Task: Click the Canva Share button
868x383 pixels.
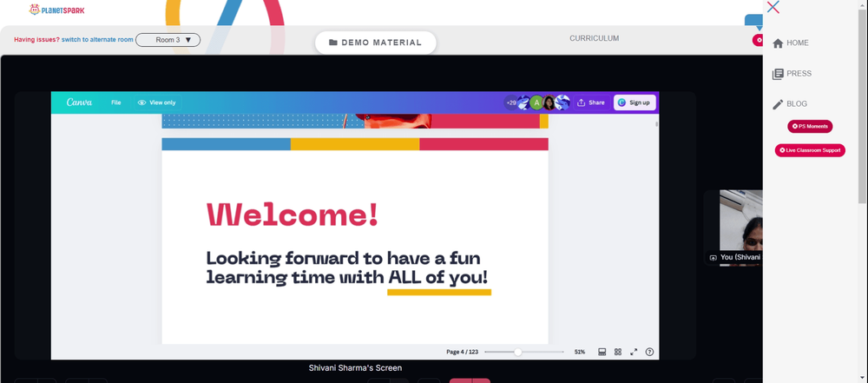Action: (591, 102)
